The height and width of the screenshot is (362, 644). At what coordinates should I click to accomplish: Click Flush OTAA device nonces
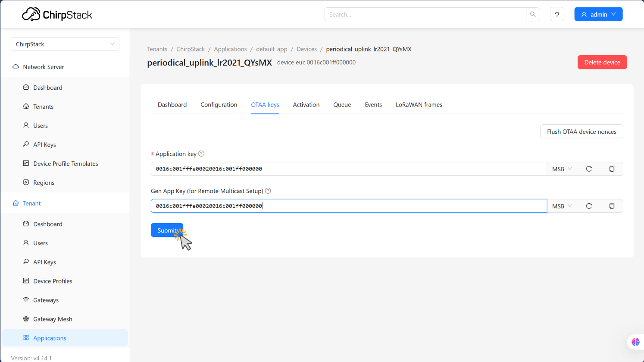[581, 132]
